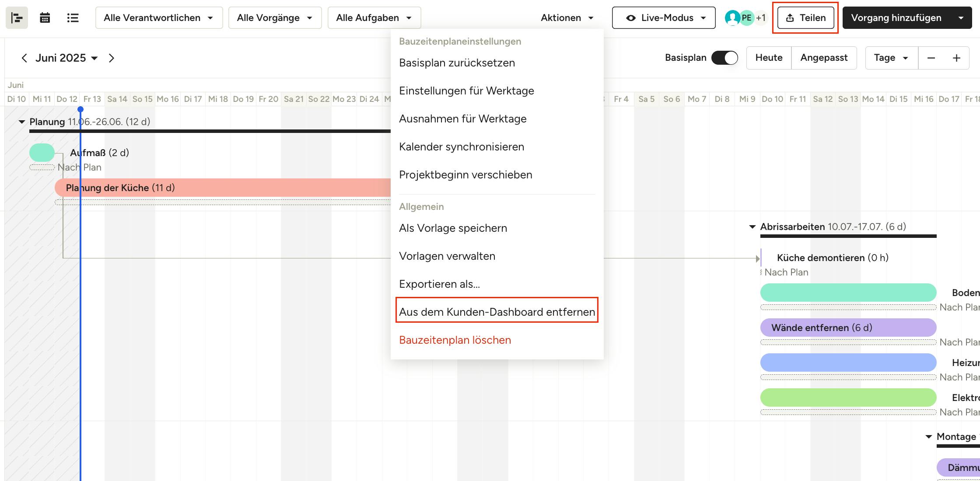Switch to the Gantt chart view icon
This screenshot has height=481, width=980.
17,18
